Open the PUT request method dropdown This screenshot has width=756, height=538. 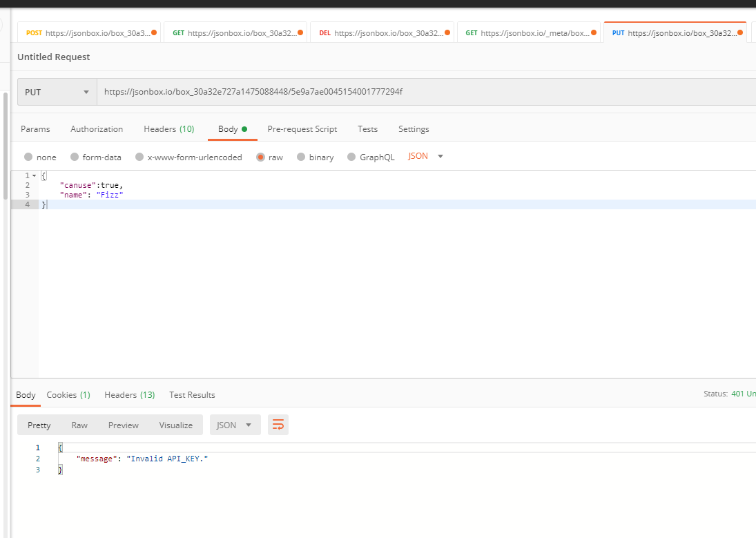57,92
